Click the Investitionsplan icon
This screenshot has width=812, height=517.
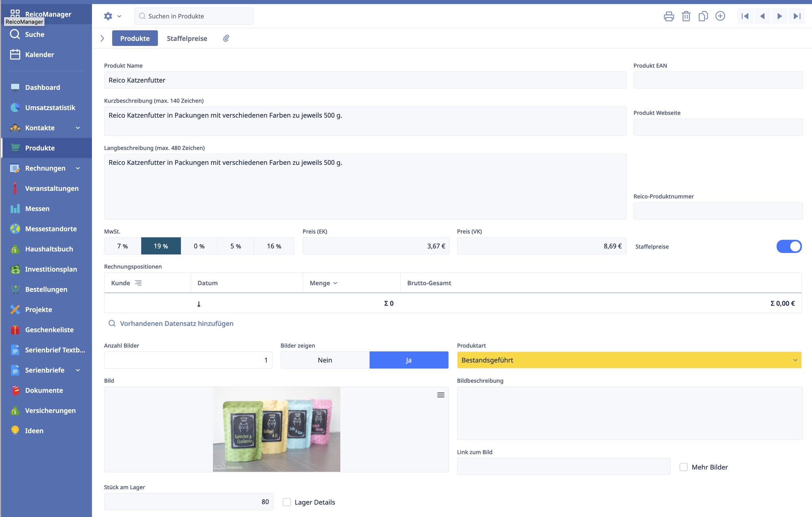click(x=15, y=269)
